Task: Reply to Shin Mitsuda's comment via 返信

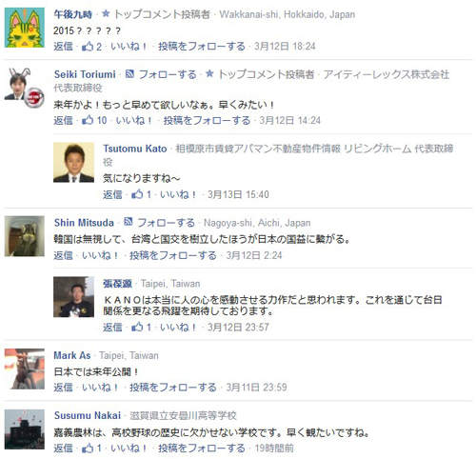Action: [x=63, y=255]
